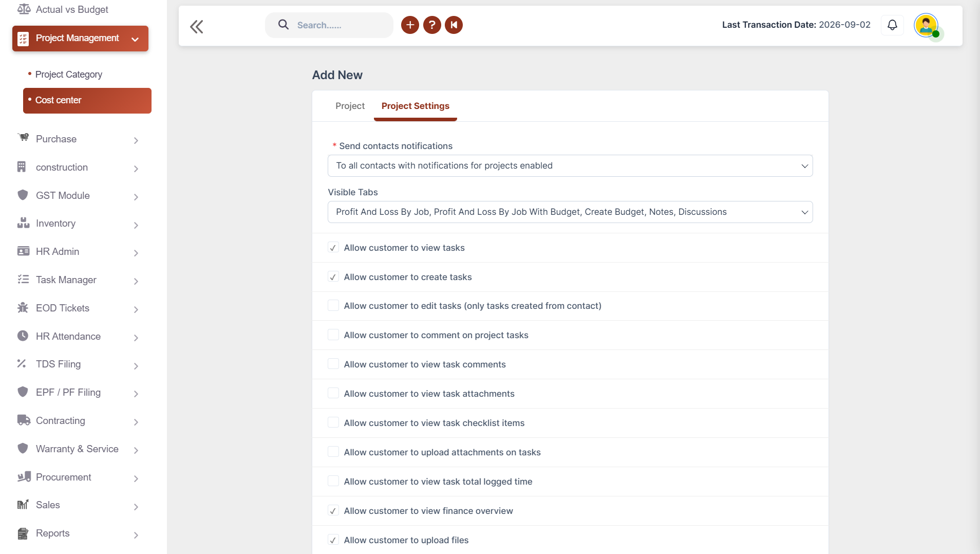Viewport: 980px width, 554px height.
Task: Select the Project Settings tab
Action: (416, 106)
